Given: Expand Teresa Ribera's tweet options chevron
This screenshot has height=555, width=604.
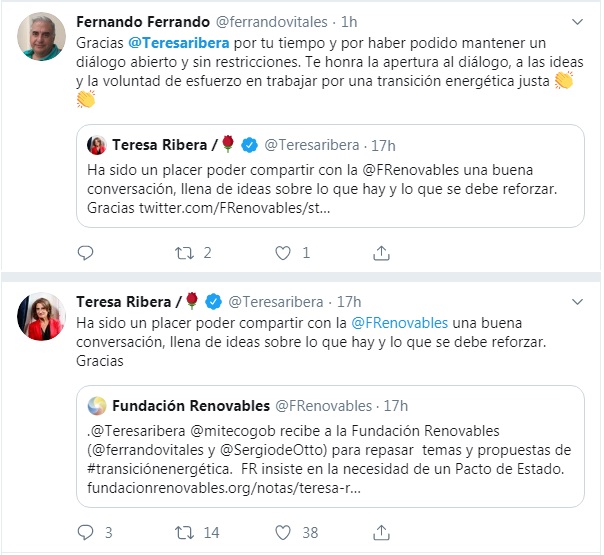Looking at the screenshot, I should click(577, 301).
